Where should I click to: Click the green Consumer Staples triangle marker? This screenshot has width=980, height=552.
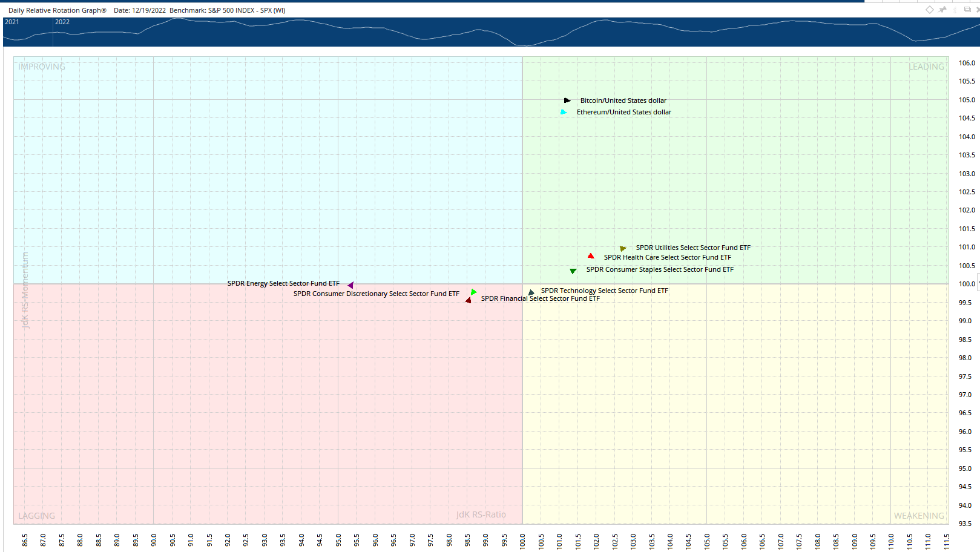[x=573, y=271]
